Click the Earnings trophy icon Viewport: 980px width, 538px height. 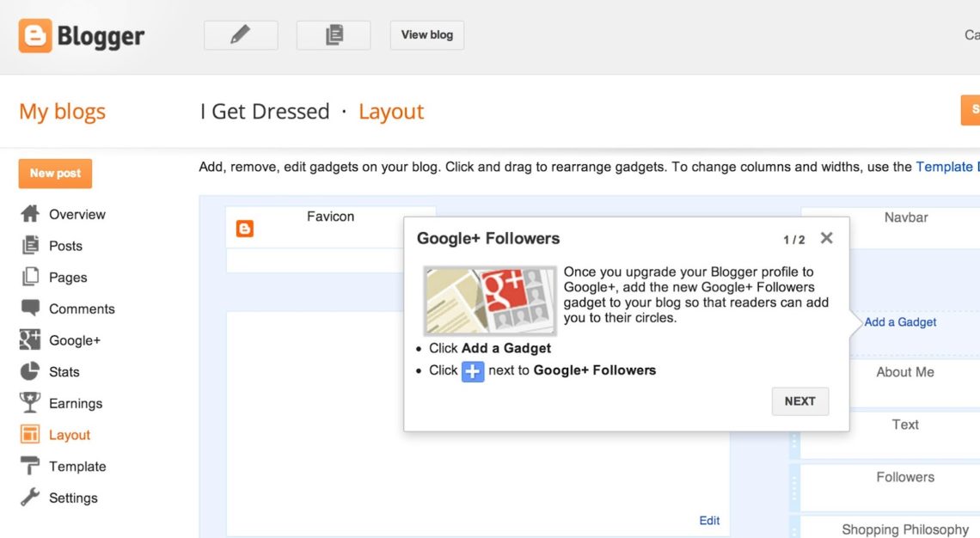coord(30,402)
